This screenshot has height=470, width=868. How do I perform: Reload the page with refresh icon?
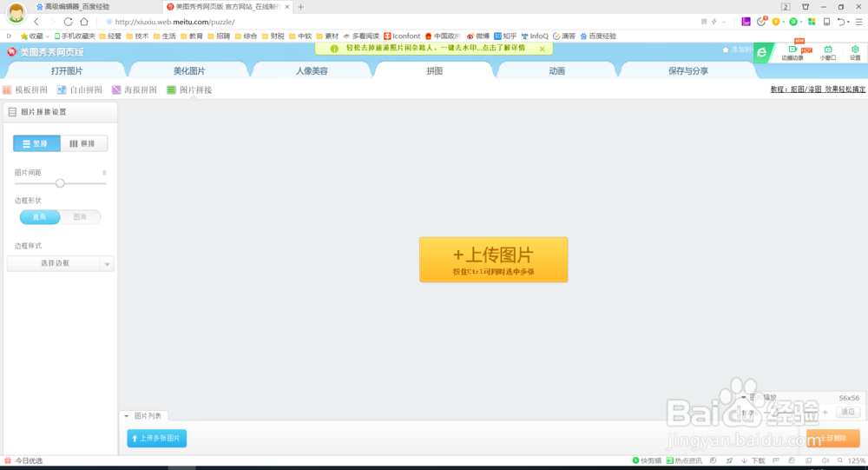click(68, 22)
